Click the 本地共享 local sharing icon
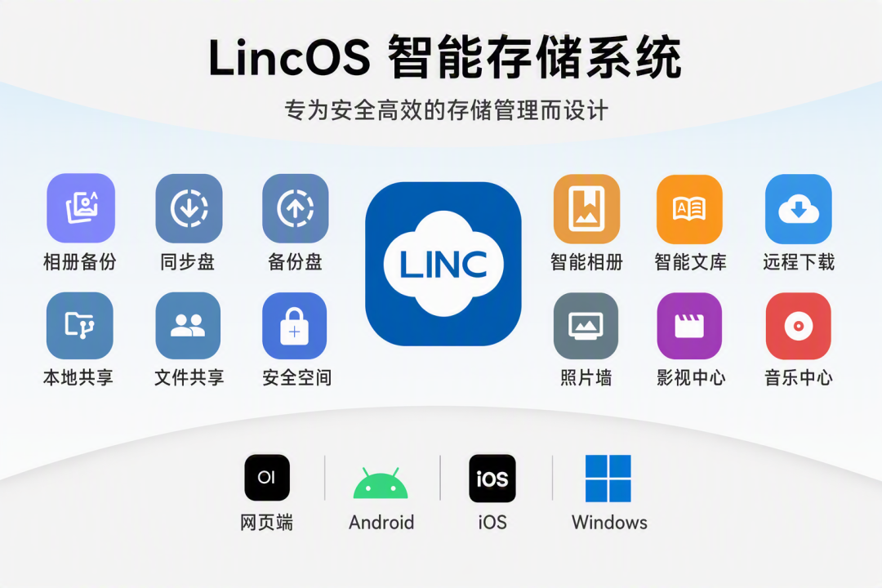882x588 pixels. click(80, 325)
